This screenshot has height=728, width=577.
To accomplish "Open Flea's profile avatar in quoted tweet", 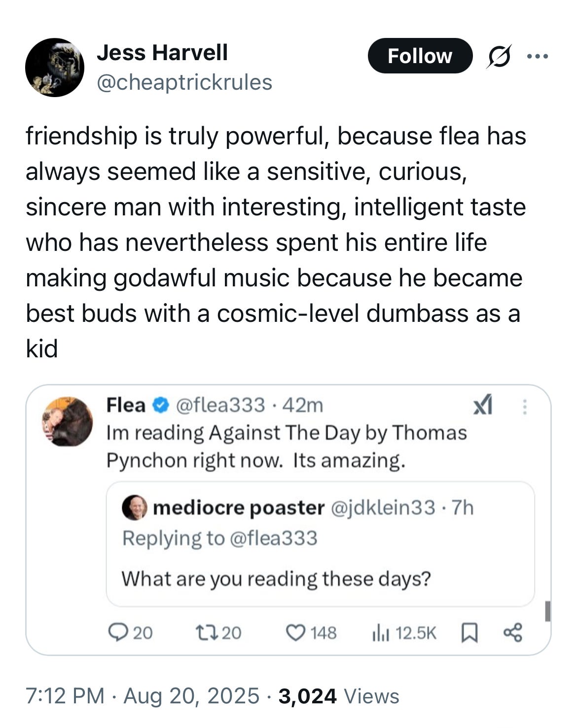I will click(68, 421).
